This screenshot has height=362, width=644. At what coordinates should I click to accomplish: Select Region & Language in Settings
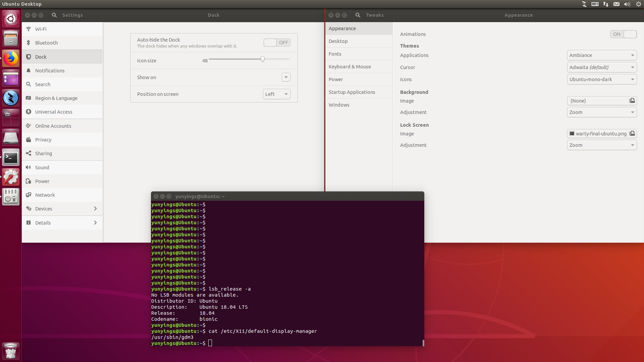[x=62, y=98]
